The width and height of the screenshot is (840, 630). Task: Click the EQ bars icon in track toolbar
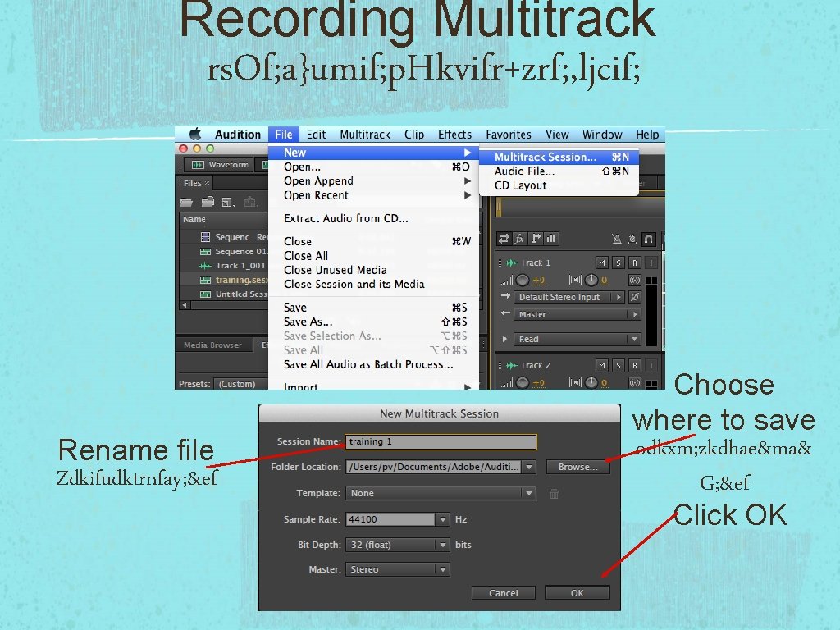coord(551,239)
